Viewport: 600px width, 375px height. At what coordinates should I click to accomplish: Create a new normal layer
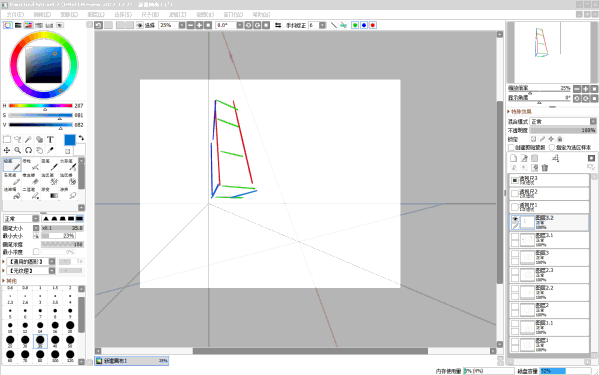pos(514,158)
